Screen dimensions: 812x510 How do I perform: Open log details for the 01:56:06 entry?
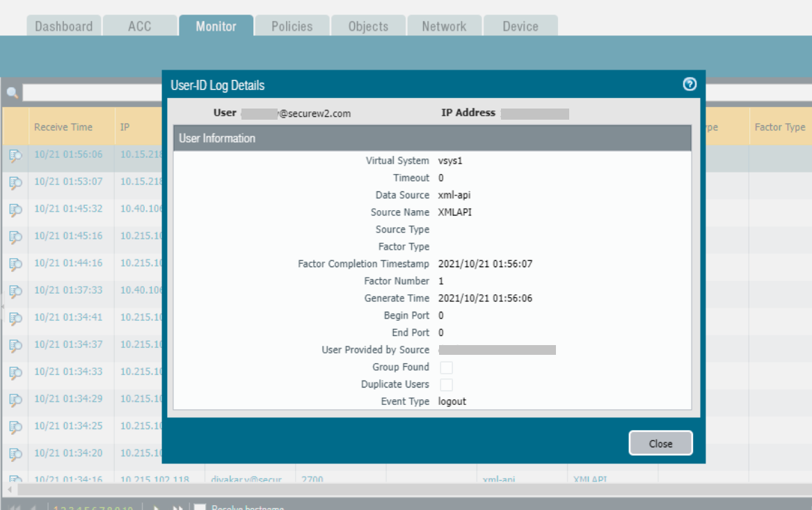coord(15,155)
